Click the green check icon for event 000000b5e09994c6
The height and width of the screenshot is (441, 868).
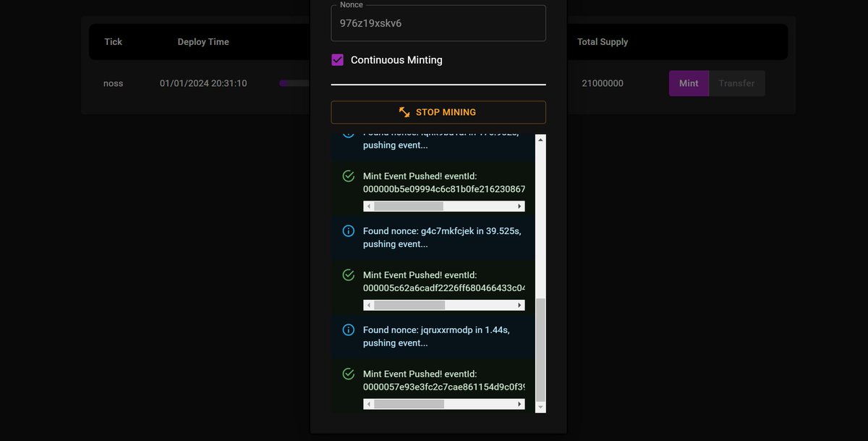tap(348, 176)
